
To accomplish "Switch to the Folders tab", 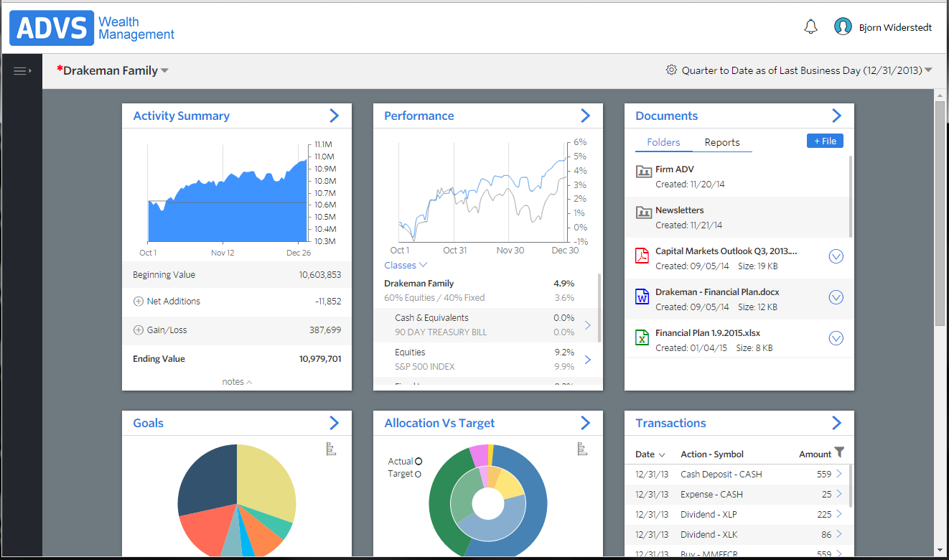I will [x=663, y=142].
